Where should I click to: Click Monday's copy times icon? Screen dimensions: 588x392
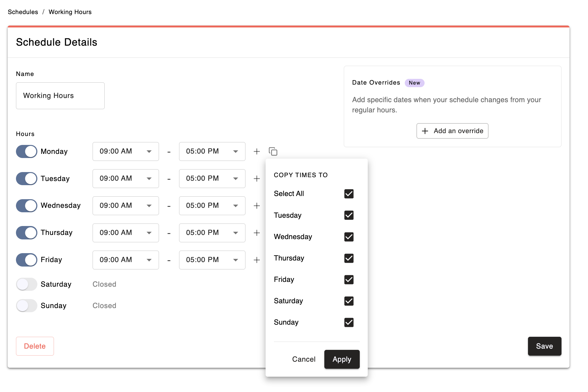click(x=273, y=151)
